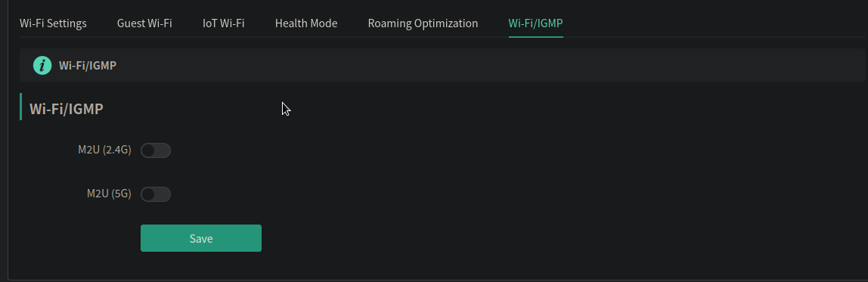Click the Wi-Fi/IGMP section heading
Image resolution: width=868 pixels, height=282 pixels.
click(67, 109)
